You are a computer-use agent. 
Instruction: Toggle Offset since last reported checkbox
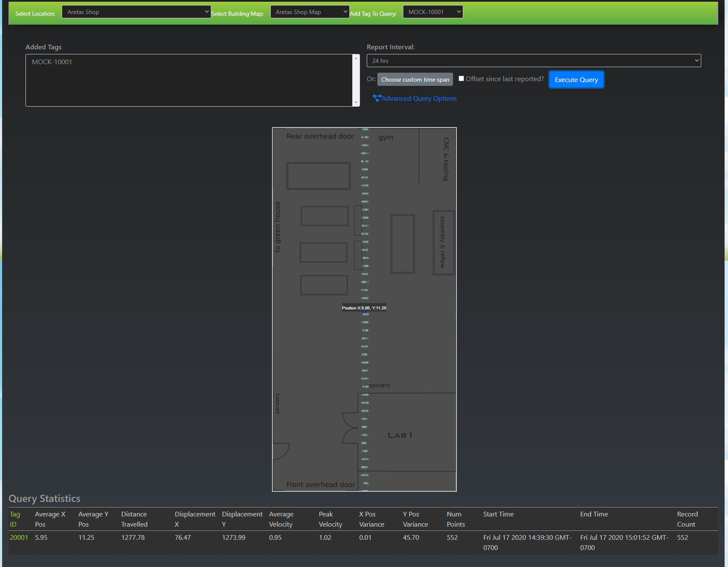(x=461, y=79)
